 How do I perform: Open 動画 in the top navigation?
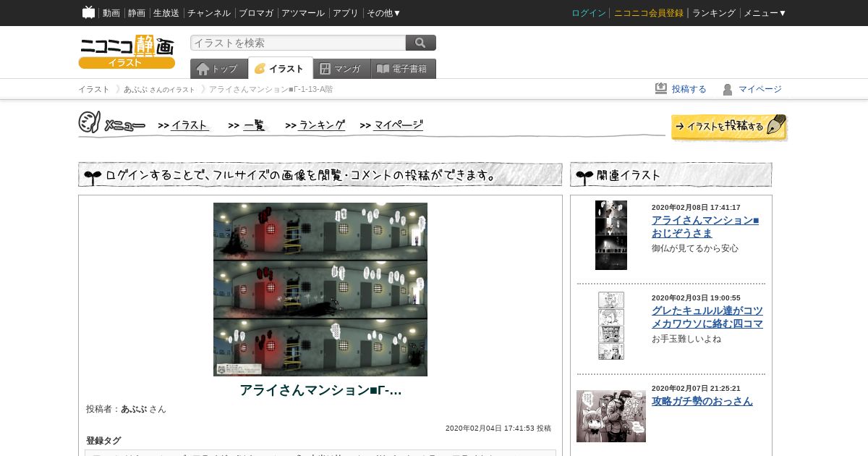[x=111, y=13]
